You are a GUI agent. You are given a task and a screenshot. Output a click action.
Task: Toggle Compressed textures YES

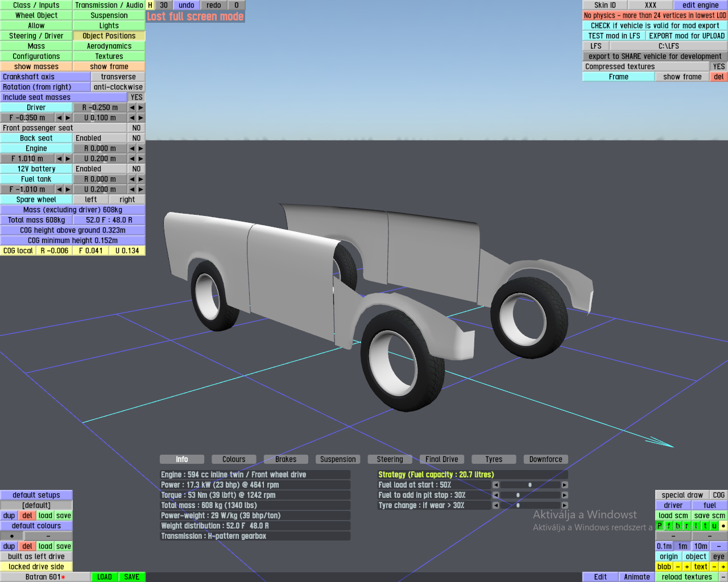point(719,66)
